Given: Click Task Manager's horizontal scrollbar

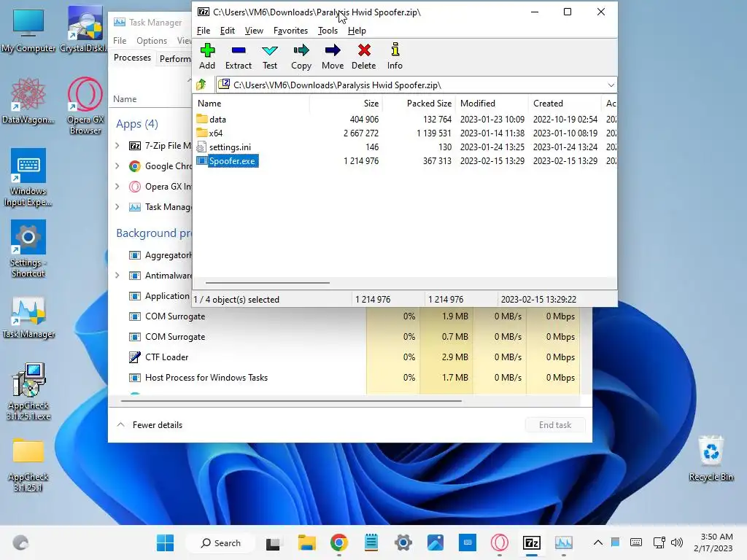Looking at the screenshot, I should pyautogui.click(x=291, y=401).
